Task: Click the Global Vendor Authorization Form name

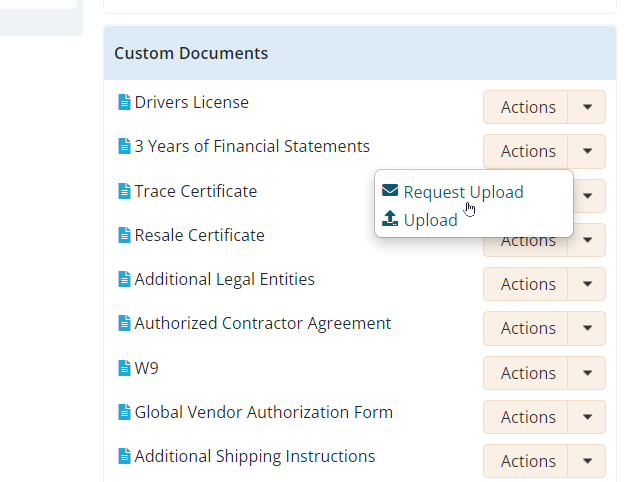Action: 264,412
